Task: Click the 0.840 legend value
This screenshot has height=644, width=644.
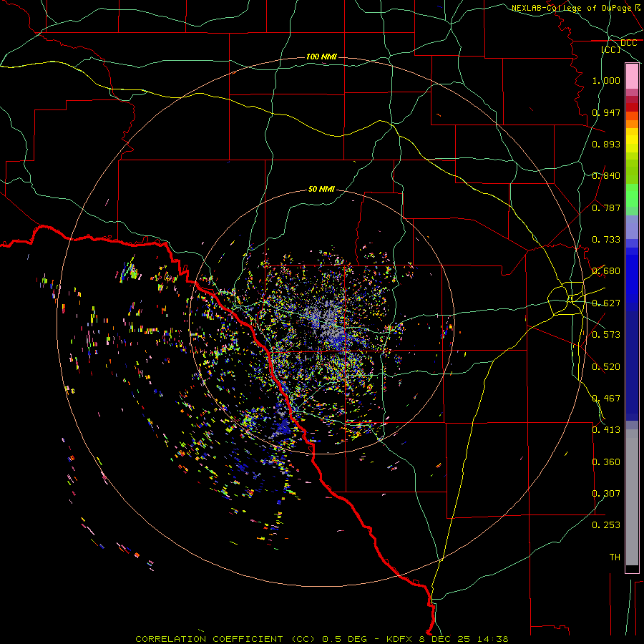Action: point(606,176)
